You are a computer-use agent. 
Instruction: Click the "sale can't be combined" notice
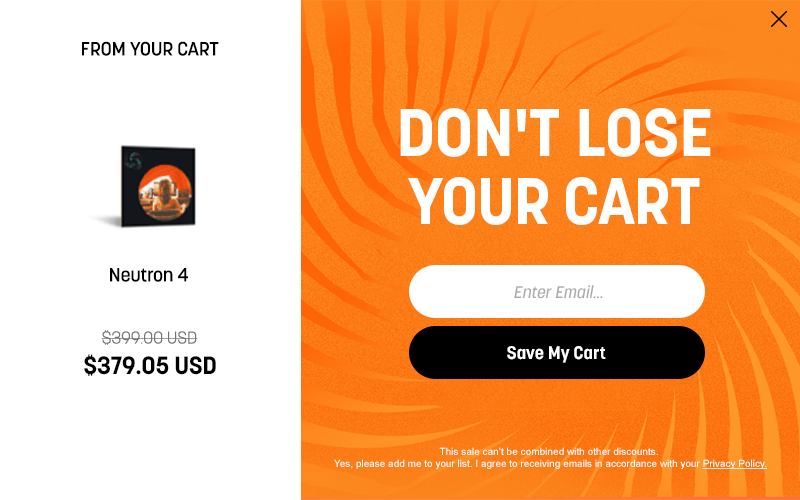(x=549, y=452)
